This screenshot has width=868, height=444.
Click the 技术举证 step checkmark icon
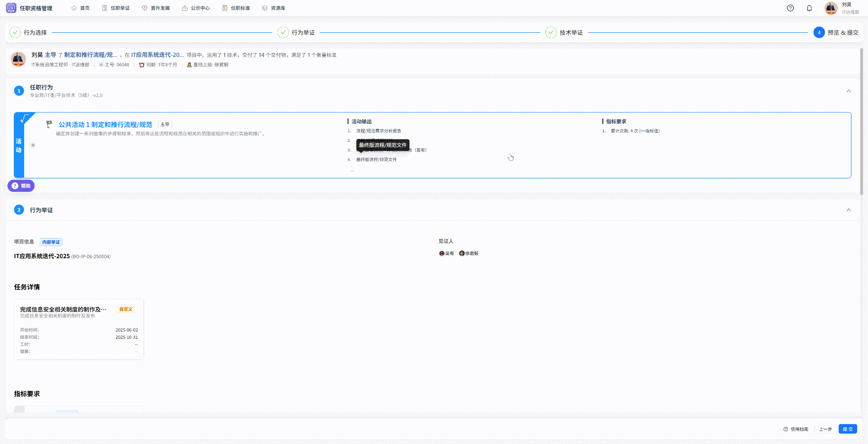(551, 32)
